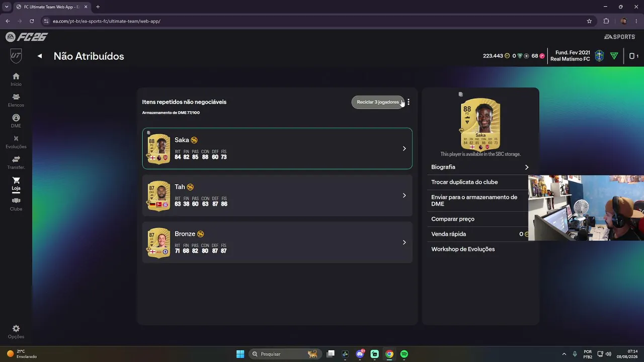
Task: Click the Real Matismo FC club badge
Action: coord(599,56)
